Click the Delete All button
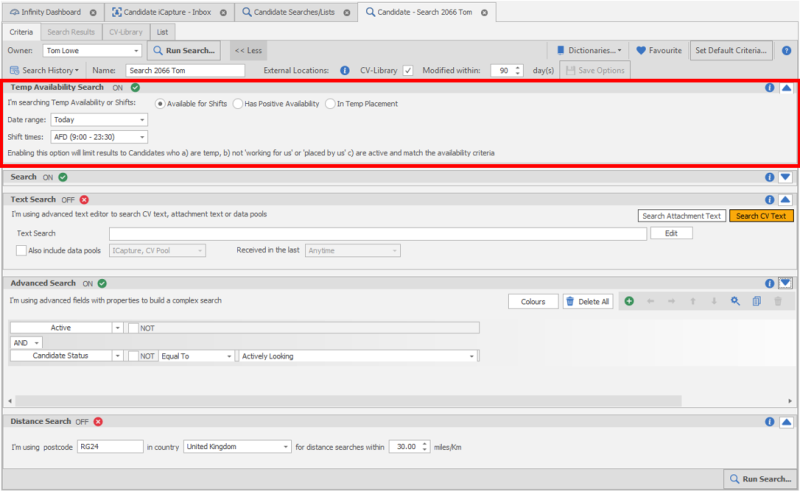This screenshot has width=800, height=491. 588,301
